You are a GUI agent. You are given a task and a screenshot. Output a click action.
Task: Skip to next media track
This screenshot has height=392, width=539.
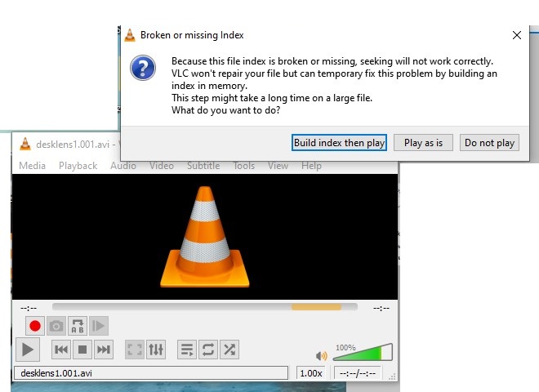click(x=104, y=350)
